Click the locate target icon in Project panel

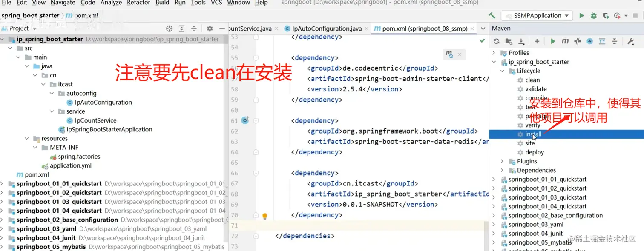pyautogui.click(x=169, y=29)
